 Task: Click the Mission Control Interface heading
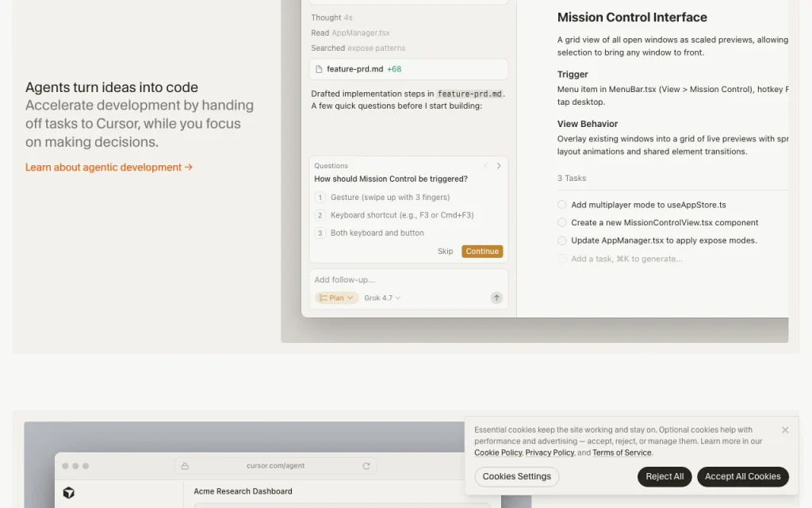(632, 17)
